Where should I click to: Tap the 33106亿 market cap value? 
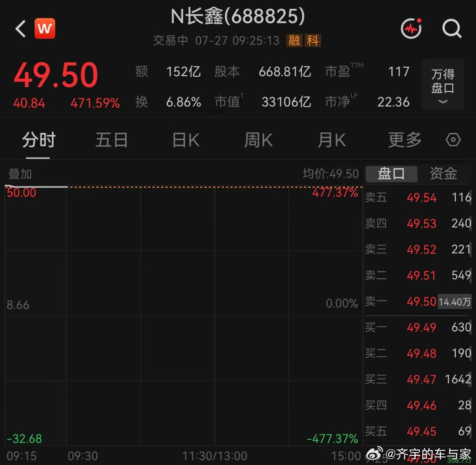[286, 102]
